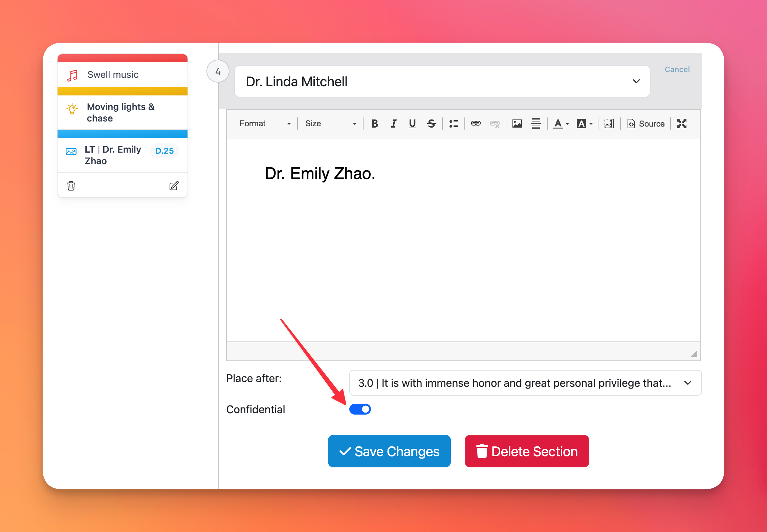The image size is (767, 532).
Task: Turn off the Confidential switch
Action: pos(360,409)
